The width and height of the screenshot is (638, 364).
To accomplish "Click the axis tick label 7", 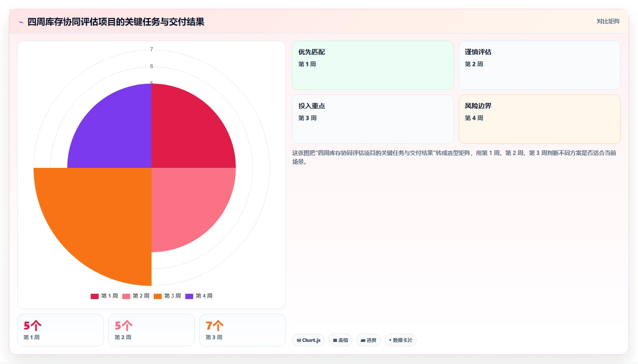I will (x=152, y=49).
